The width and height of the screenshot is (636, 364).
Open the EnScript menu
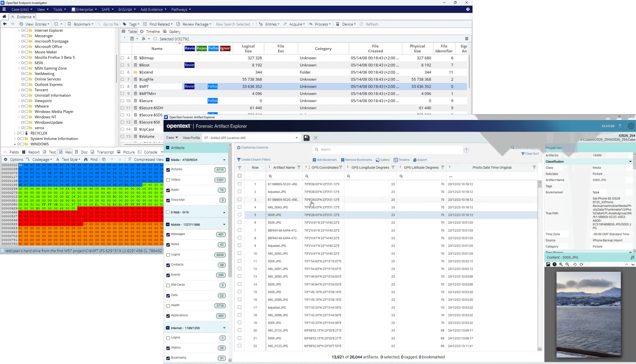point(125,9)
